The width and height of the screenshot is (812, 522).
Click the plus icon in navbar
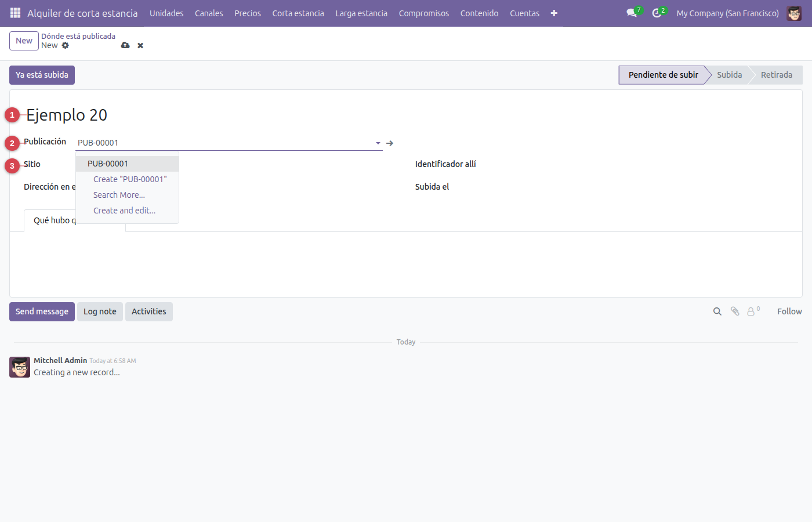(554, 13)
